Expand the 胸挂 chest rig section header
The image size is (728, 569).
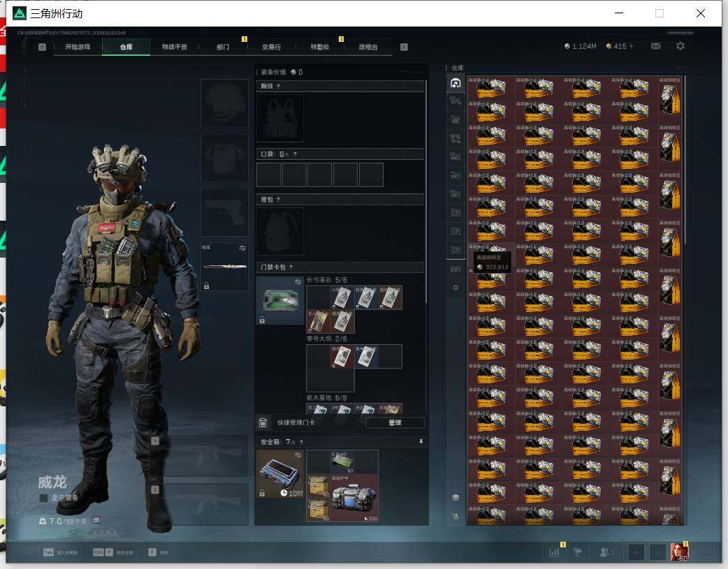click(x=340, y=86)
